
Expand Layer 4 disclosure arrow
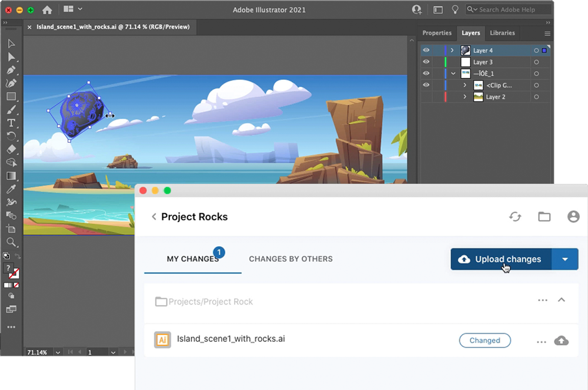tap(452, 51)
